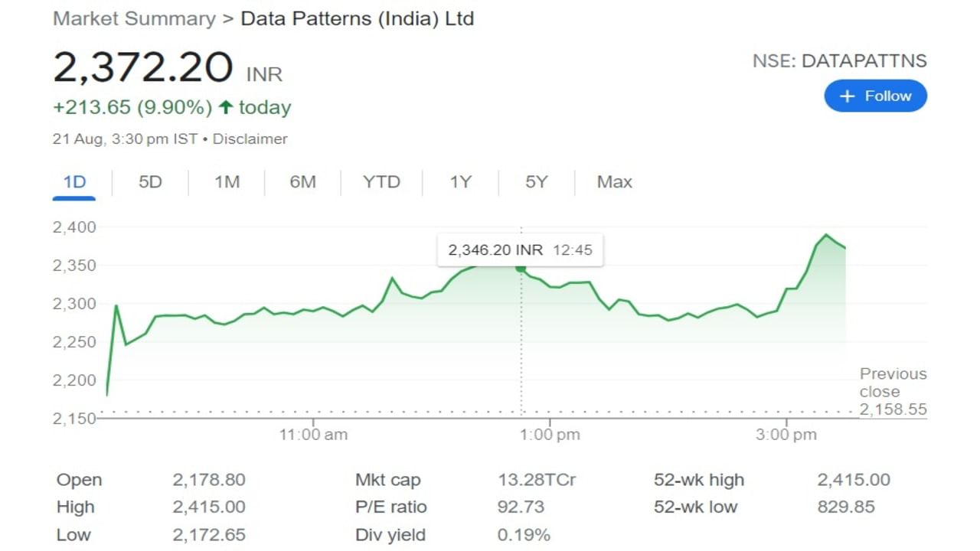Viewport: 980px width, 551px height.
Task: Click the Follow button
Action: coord(875,96)
